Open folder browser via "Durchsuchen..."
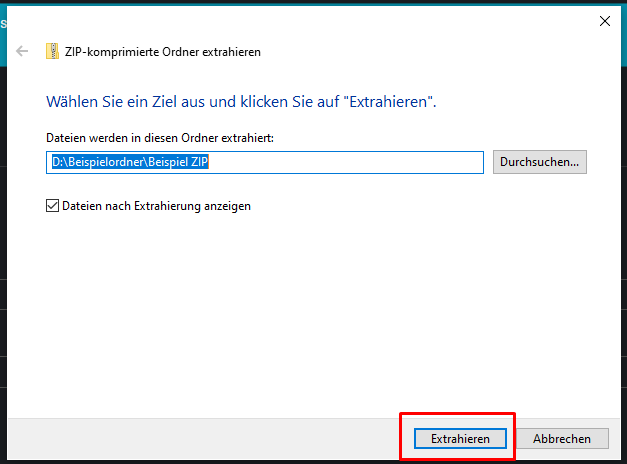 [539, 162]
